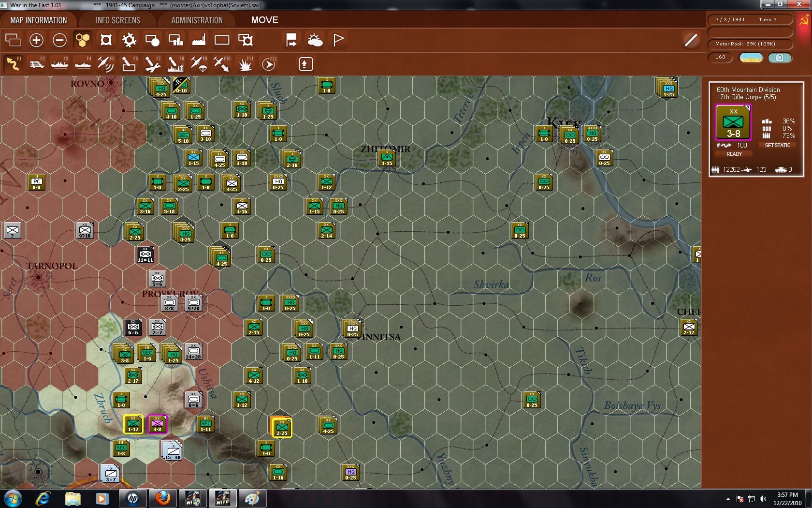The height and width of the screenshot is (508, 812).
Task: Click the zoom out magnifier icon
Action: 59,40
